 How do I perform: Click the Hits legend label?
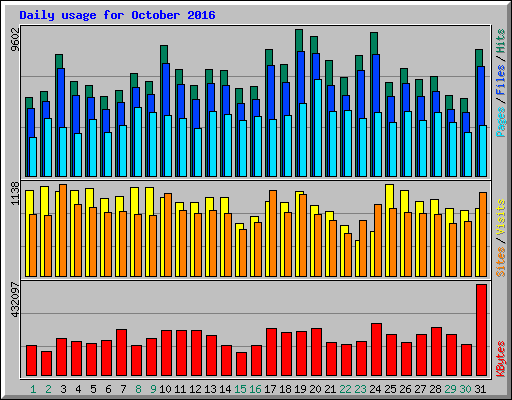500,41
